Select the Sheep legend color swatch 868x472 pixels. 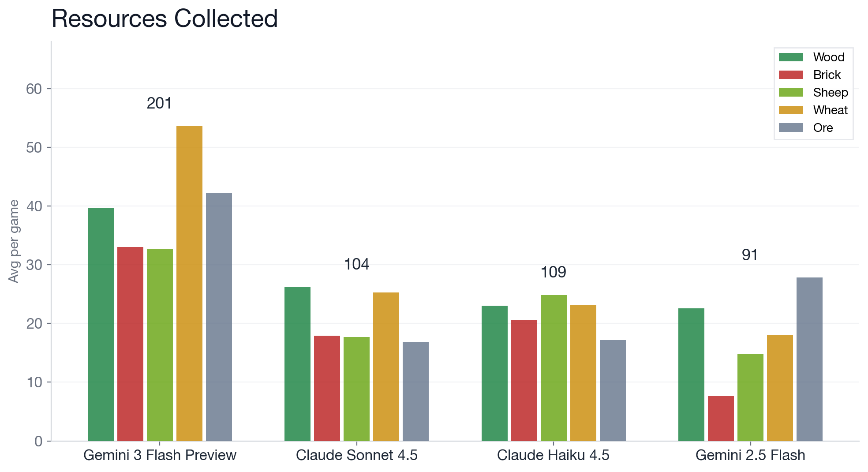pos(791,92)
